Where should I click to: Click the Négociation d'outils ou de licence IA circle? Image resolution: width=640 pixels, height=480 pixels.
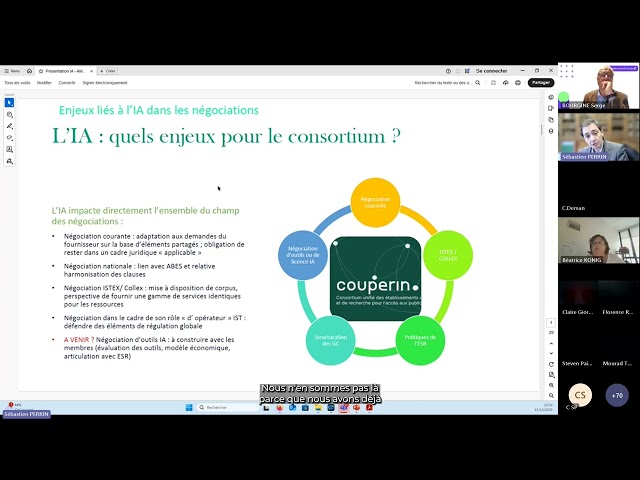302,255
